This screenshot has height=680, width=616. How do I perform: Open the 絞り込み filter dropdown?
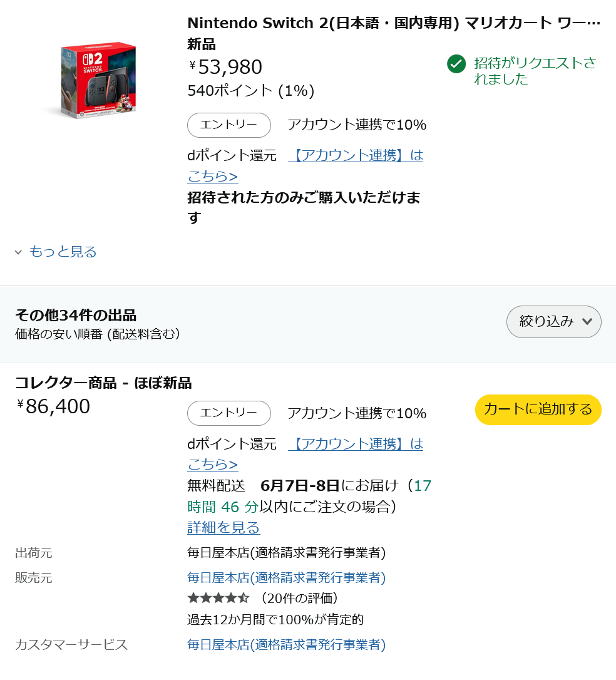[553, 322]
